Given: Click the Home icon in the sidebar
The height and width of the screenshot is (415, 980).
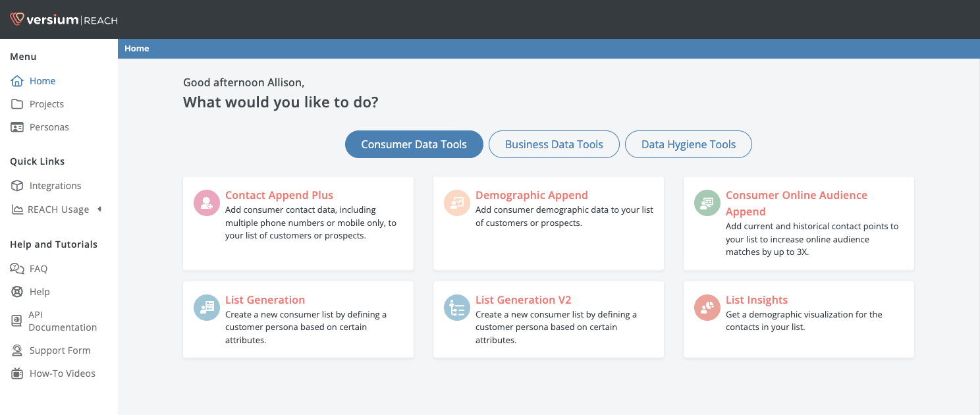Looking at the screenshot, I should pyautogui.click(x=18, y=80).
